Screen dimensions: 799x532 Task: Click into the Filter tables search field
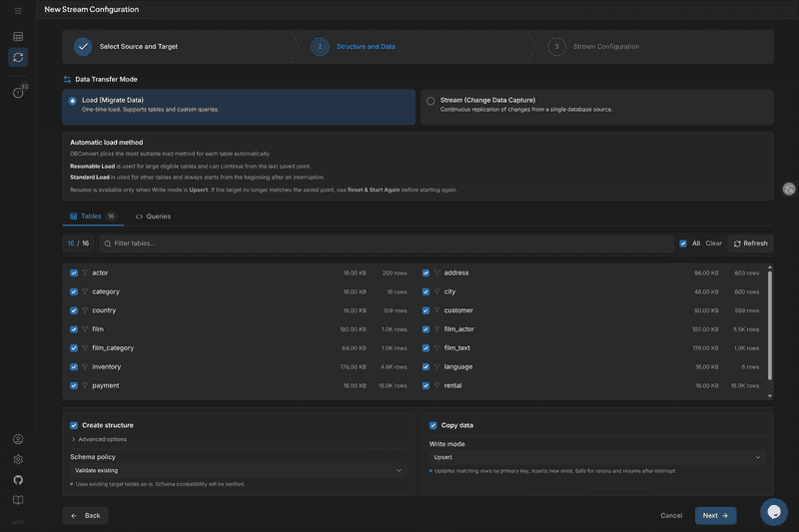point(388,244)
